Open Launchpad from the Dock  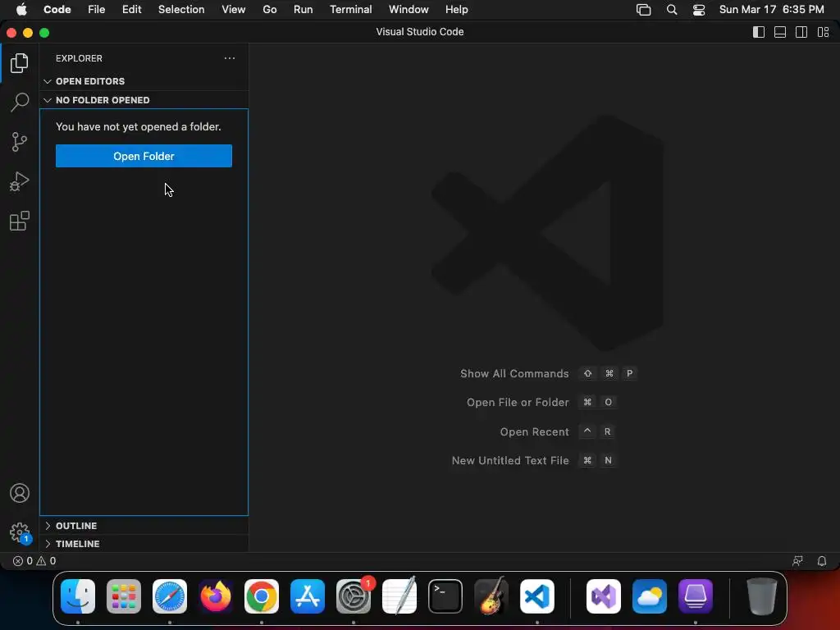[124, 596]
